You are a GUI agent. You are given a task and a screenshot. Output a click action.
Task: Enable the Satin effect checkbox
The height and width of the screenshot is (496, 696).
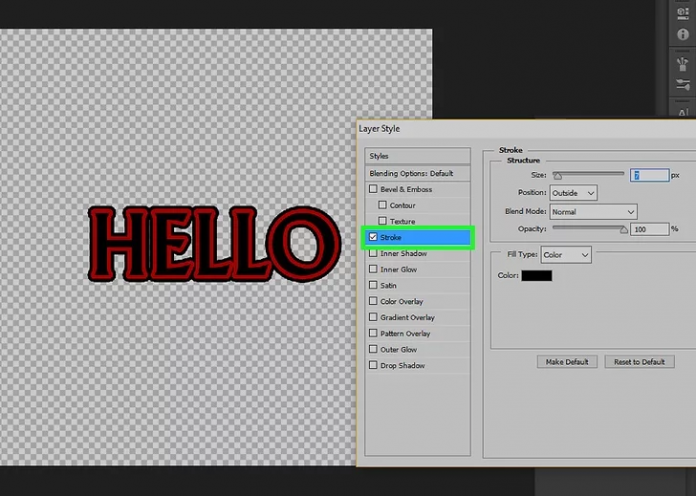click(374, 285)
